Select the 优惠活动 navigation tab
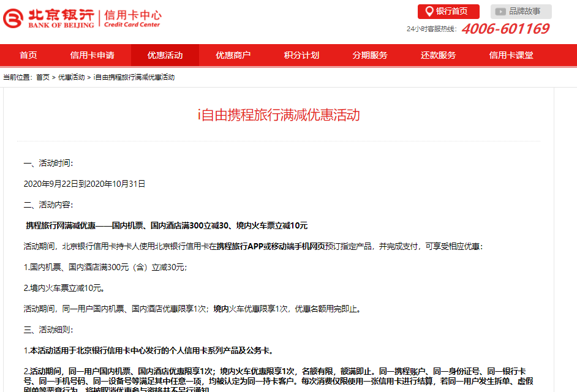The height and width of the screenshot is (392, 577). (165, 55)
